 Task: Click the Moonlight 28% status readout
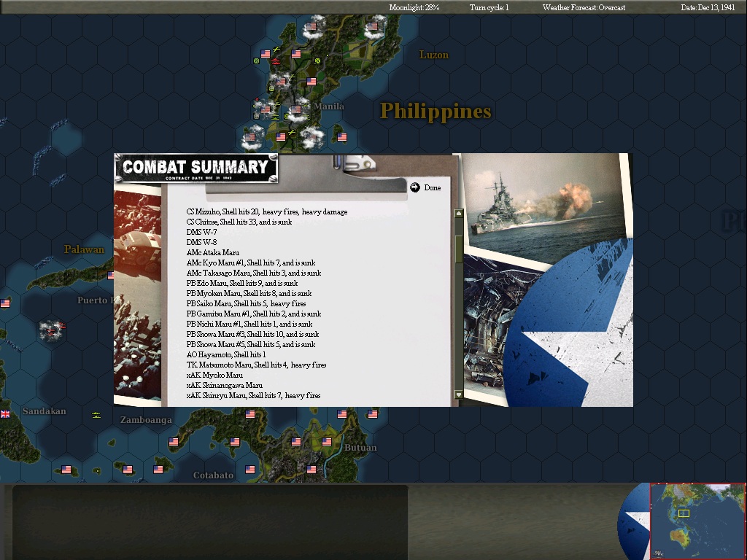[414, 7]
